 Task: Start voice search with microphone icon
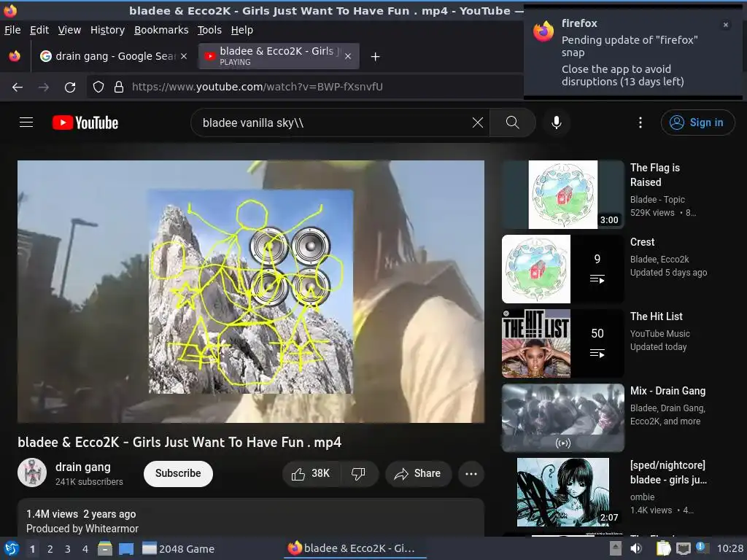[556, 122]
